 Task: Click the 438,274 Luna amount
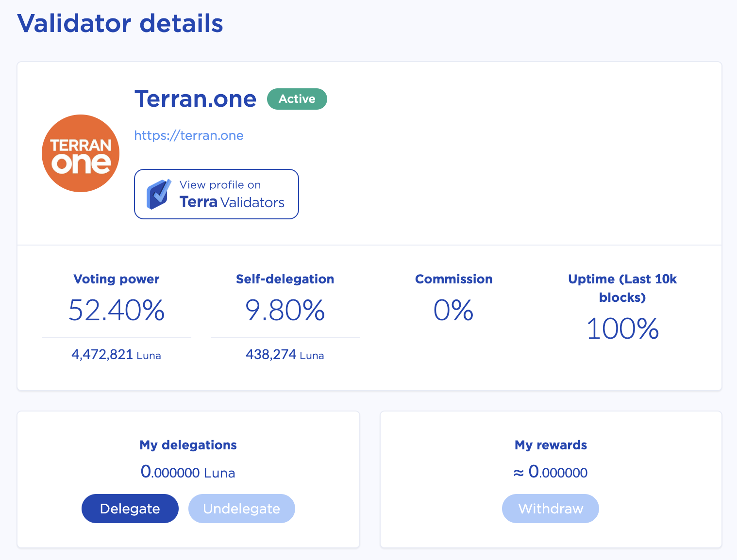285,355
